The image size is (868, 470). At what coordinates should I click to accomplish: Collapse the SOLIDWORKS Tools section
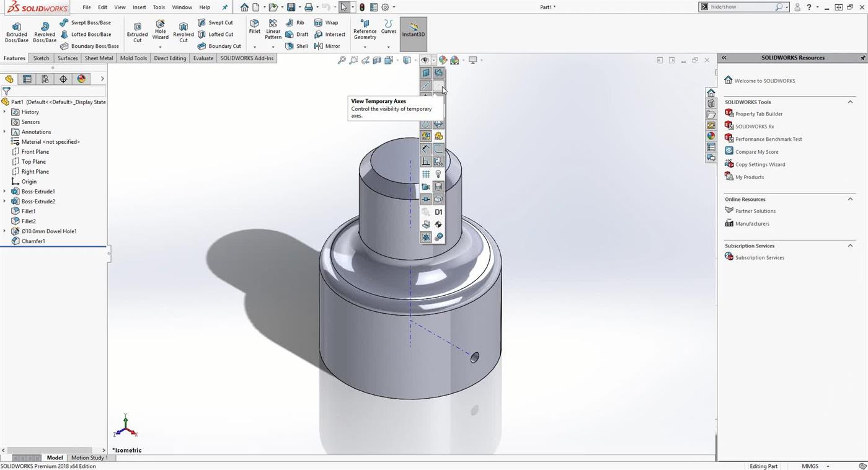(850, 102)
